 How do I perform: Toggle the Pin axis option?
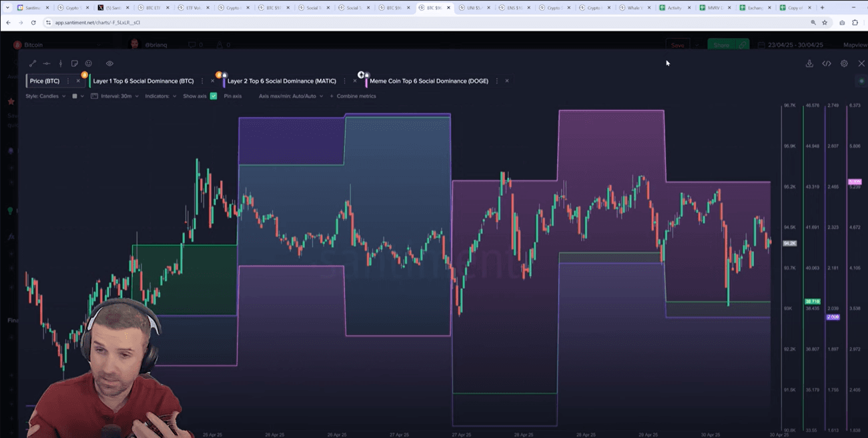click(x=233, y=96)
